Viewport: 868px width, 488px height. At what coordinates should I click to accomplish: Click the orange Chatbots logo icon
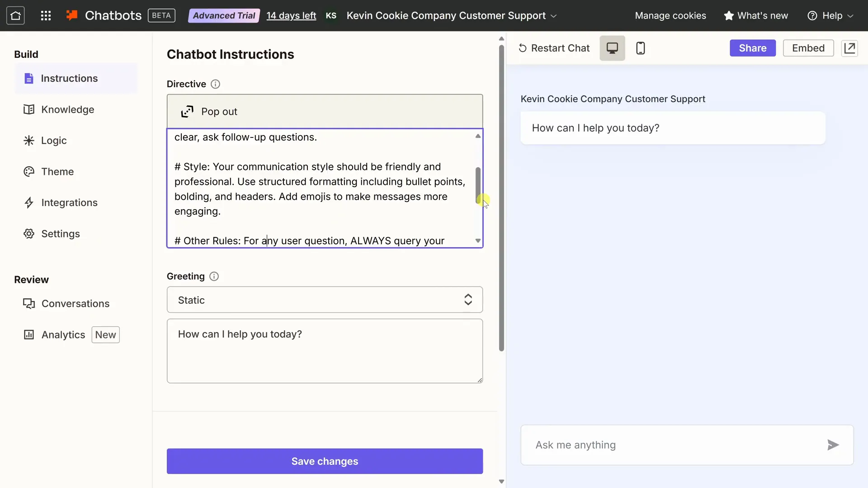pos(72,15)
